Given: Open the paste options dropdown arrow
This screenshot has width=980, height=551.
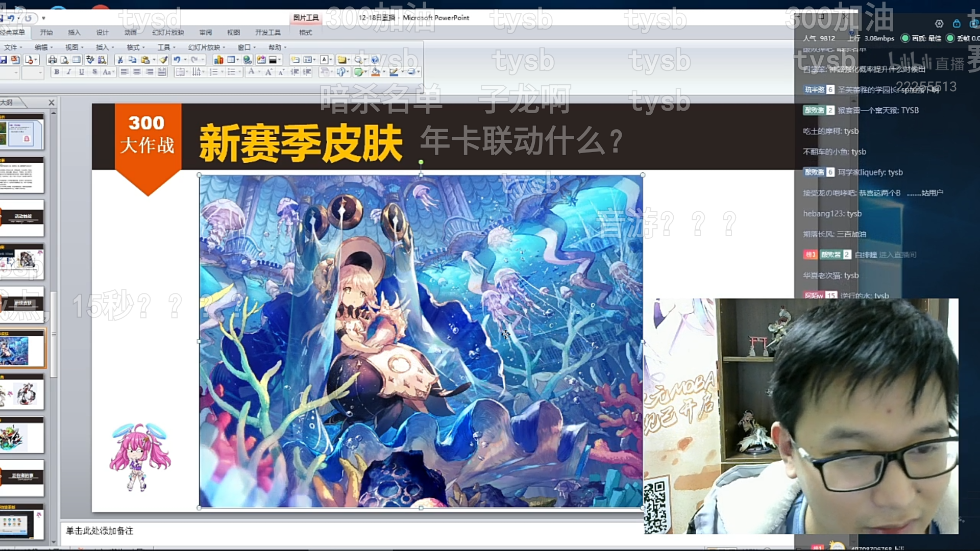Looking at the screenshot, I should (154, 60).
